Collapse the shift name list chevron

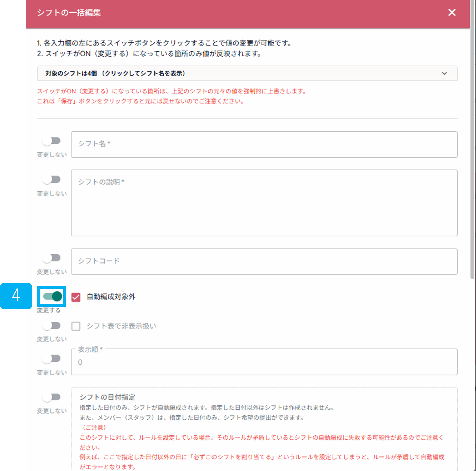pyautogui.click(x=445, y=73)
